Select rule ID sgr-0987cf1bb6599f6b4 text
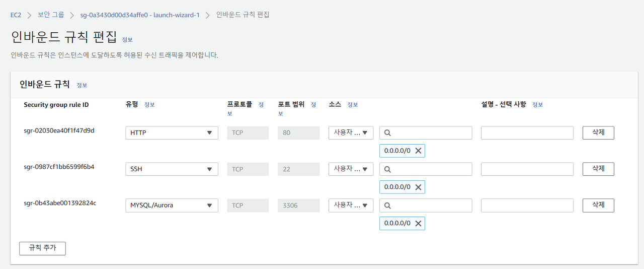Screen dimensions: 644x269 coord(59,167)
